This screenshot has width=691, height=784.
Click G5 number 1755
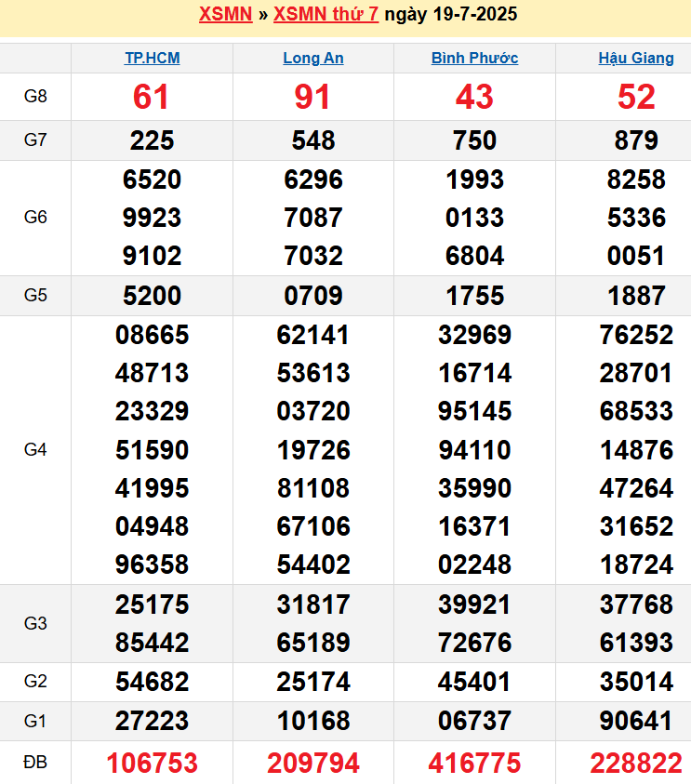tap(474, 296)
